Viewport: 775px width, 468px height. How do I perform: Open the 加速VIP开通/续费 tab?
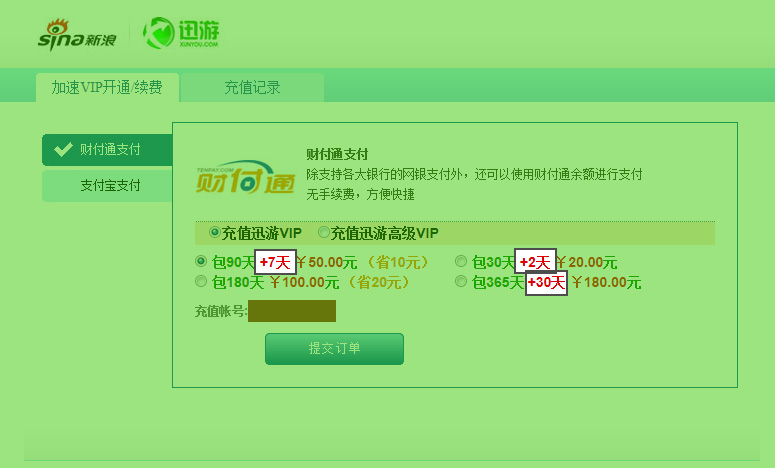[x=107, y=87]
